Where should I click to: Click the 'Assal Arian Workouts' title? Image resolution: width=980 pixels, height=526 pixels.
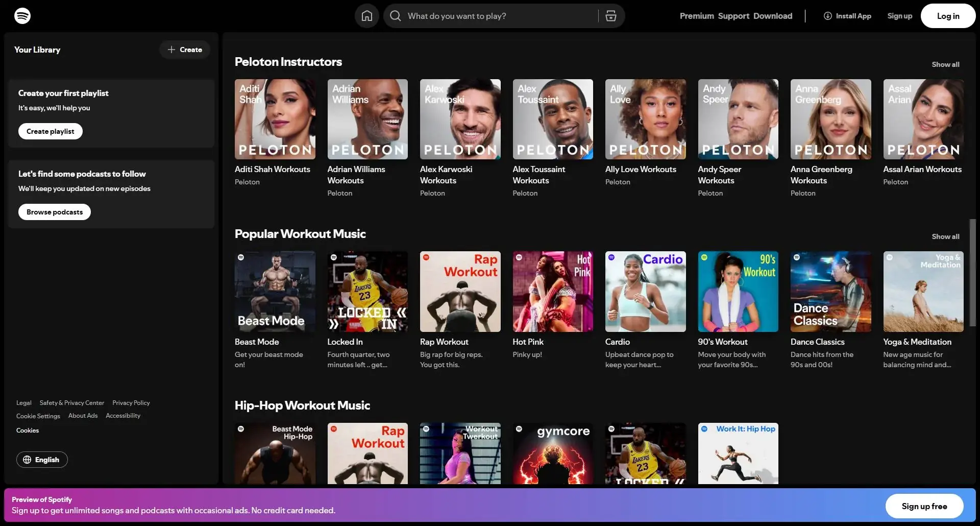click(x=922, y=169)
